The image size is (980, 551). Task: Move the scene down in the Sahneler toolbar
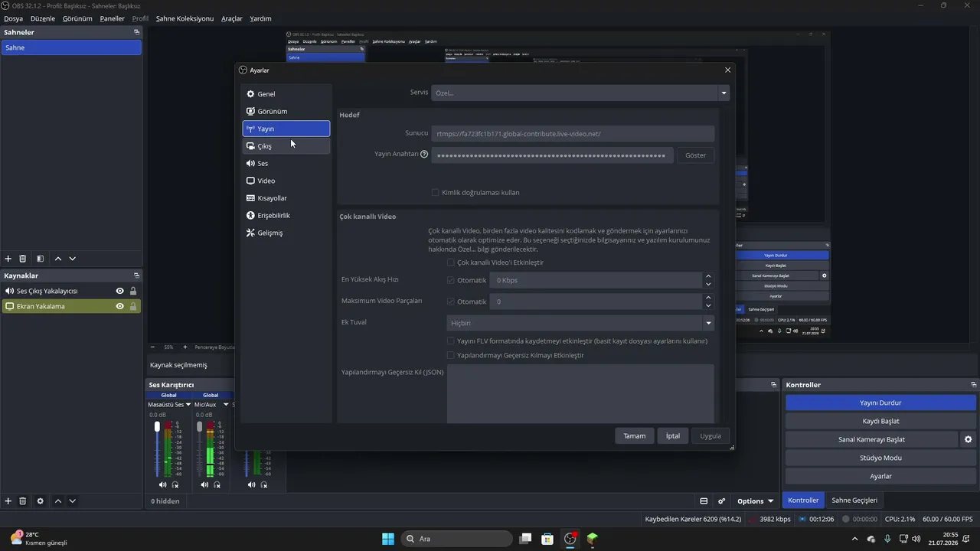(73, 259)
